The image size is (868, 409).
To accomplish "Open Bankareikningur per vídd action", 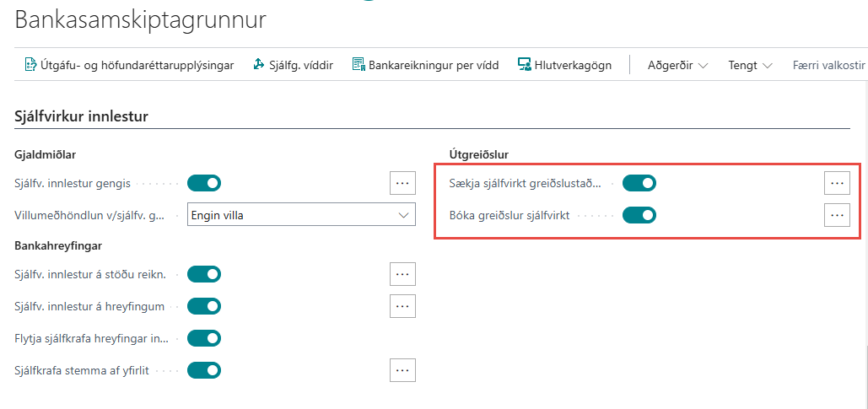I will pyautogui.click(x=433, y=65).
